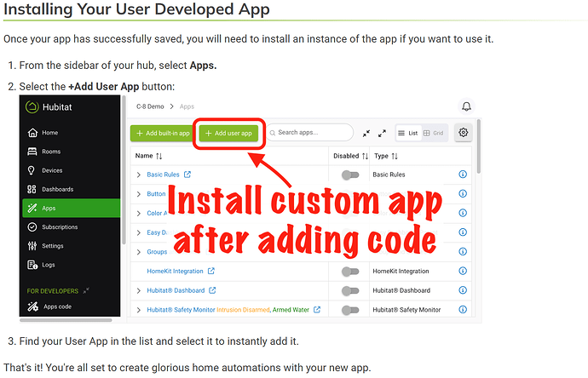The width and height of the screenshot is (588, 378).
Task: Click the C-8 Demo breadcrumb
Action: tap(150, 106)
